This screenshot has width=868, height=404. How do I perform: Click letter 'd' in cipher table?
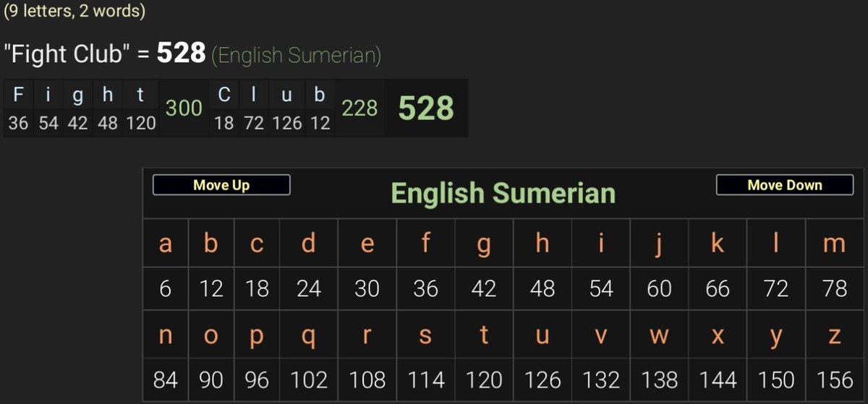(x=308, y=244)
